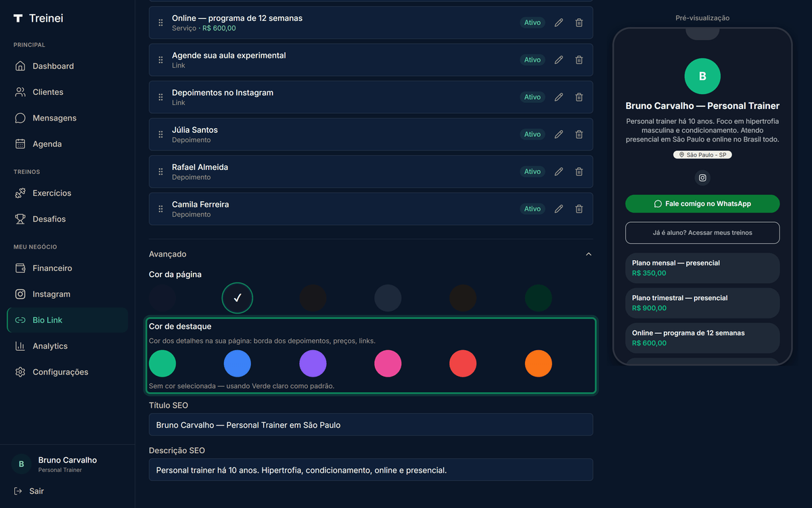This screenshot has width=812, height=508.
Task: Open Online programa card in phone preview
Action: [702, 338]
